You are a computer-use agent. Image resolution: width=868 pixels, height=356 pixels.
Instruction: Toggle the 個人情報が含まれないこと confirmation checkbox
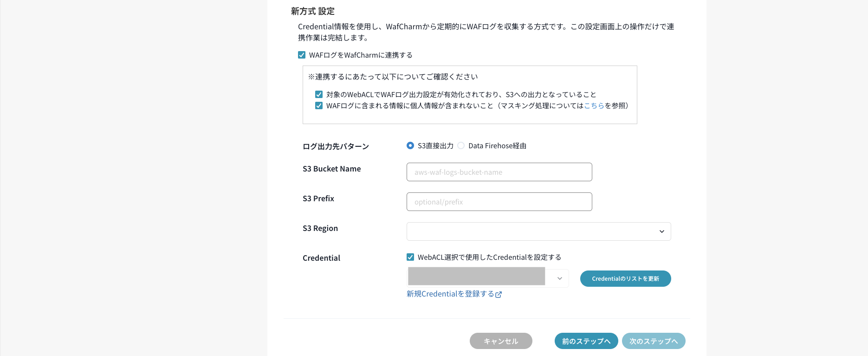(319, 105)
